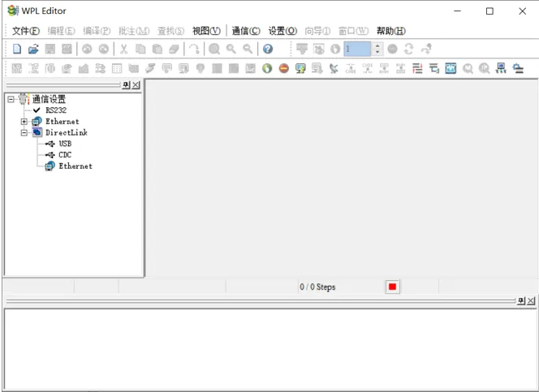Click the large magnifier search icon
The image size is (539, 392).
coord(214,50)
